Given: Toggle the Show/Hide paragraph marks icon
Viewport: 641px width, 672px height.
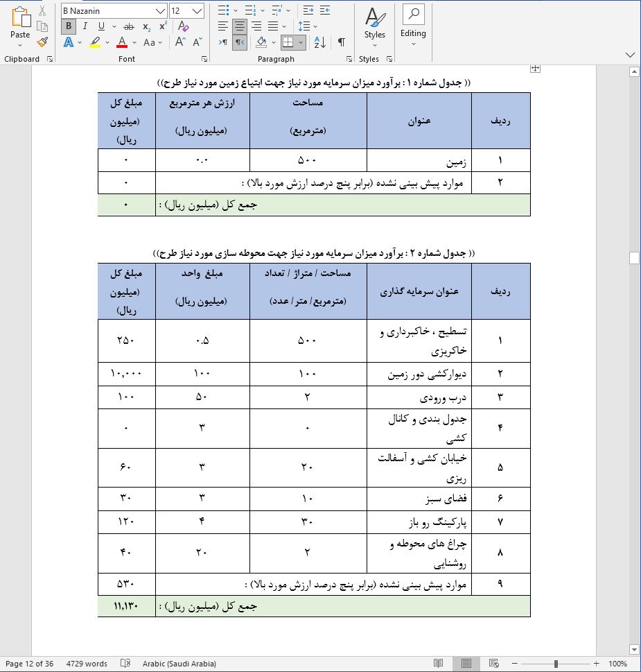Looking at the screenshot, I should coord(341,42).
